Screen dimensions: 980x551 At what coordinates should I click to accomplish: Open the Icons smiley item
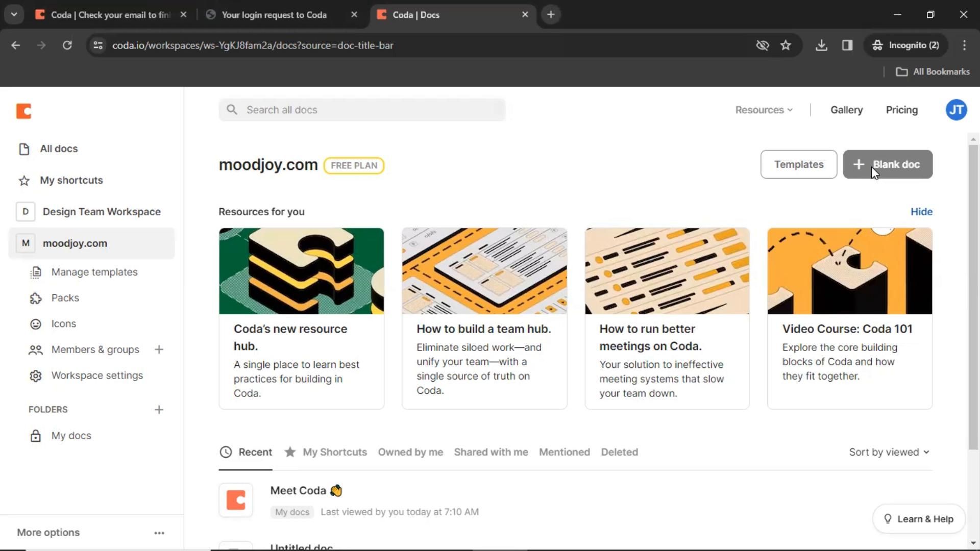(x=35, y=324)
